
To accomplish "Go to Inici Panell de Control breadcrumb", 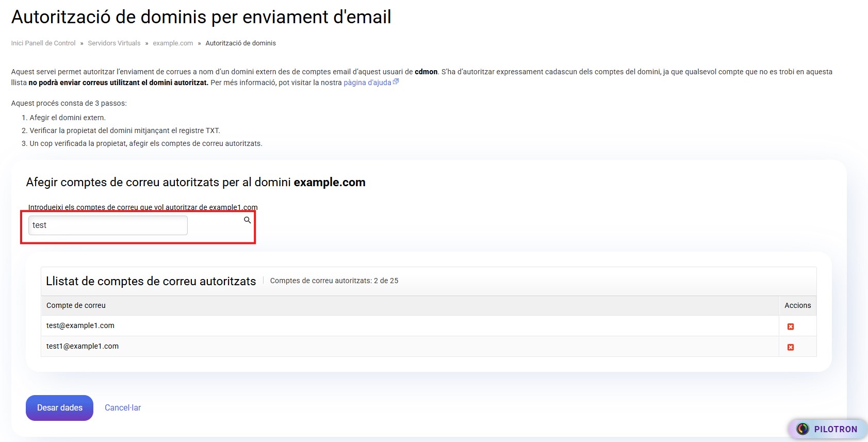I will [x=43, y=43].
